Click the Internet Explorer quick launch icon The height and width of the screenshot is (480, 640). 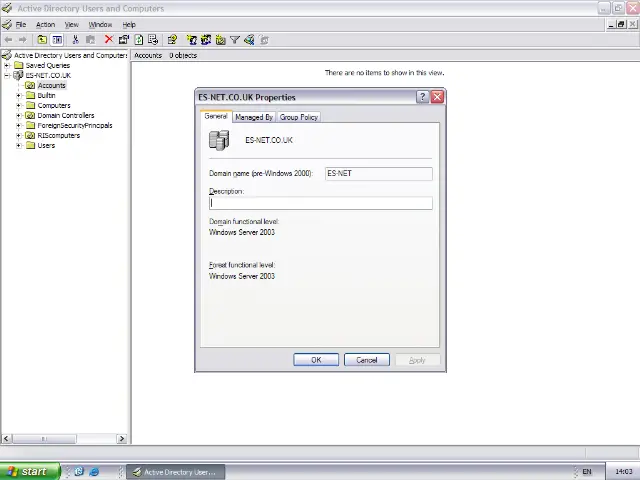click(x=94, y=471)
